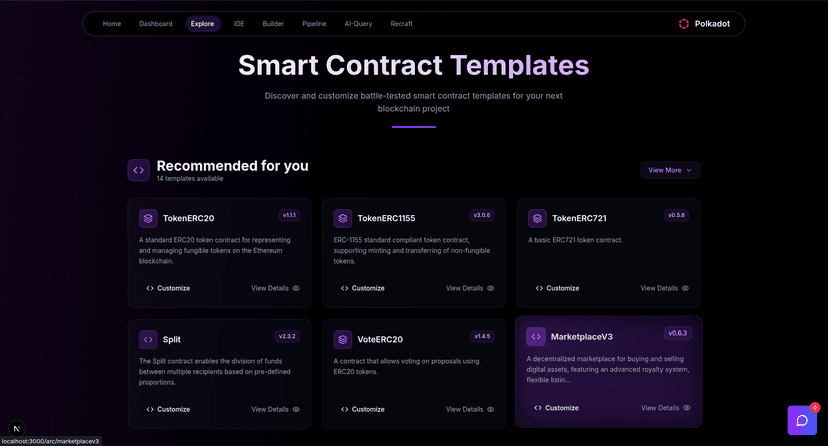The image size is (828, 446).
Task: Click the Polkadot network label
Action: pyautogui.click(x=712, y=24)
